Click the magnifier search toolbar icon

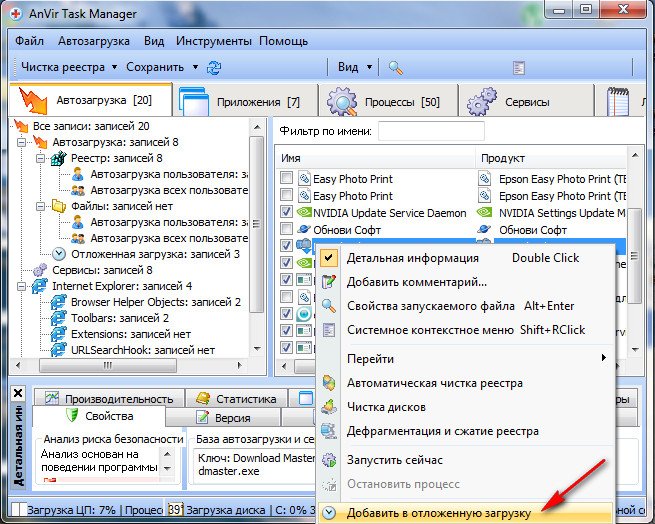pyautogui.click(x=396, y=68)
